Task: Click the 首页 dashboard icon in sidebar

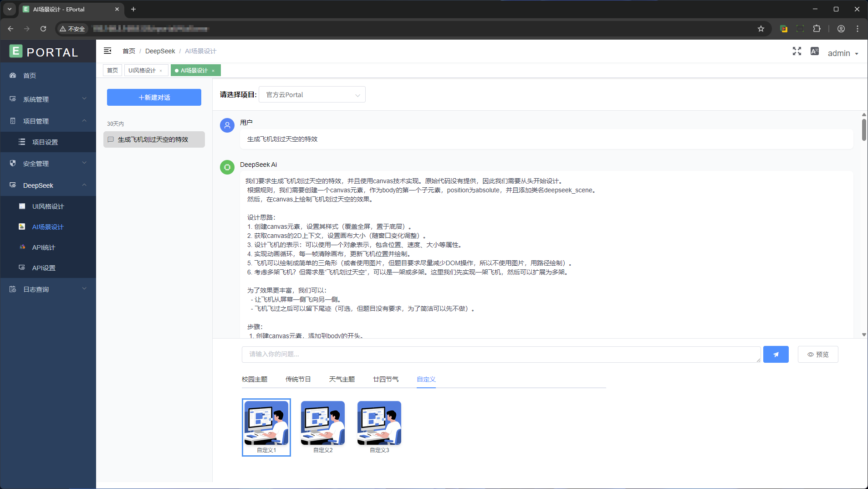Action: (13, 75)
